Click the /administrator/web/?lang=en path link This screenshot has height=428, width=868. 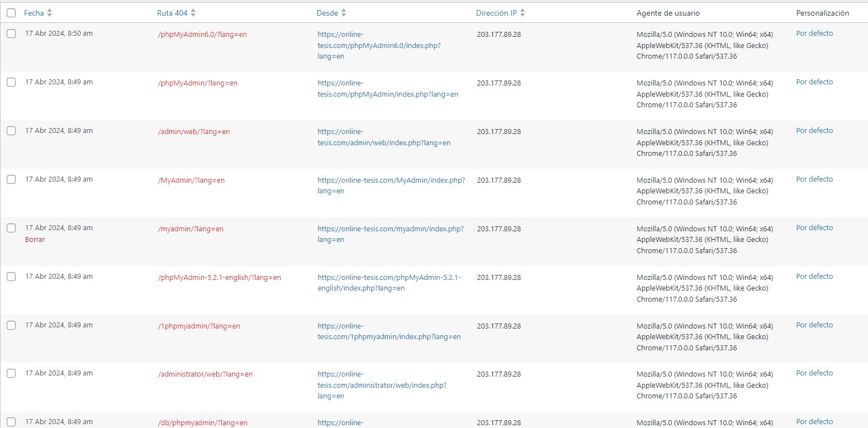[x=205, y=374]
